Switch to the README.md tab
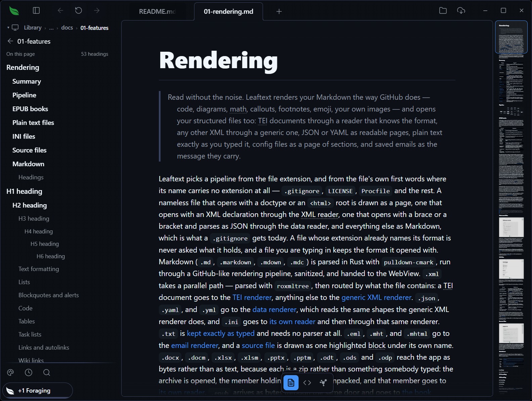Viewport: 532px width, 401px height. click(157, 11)
